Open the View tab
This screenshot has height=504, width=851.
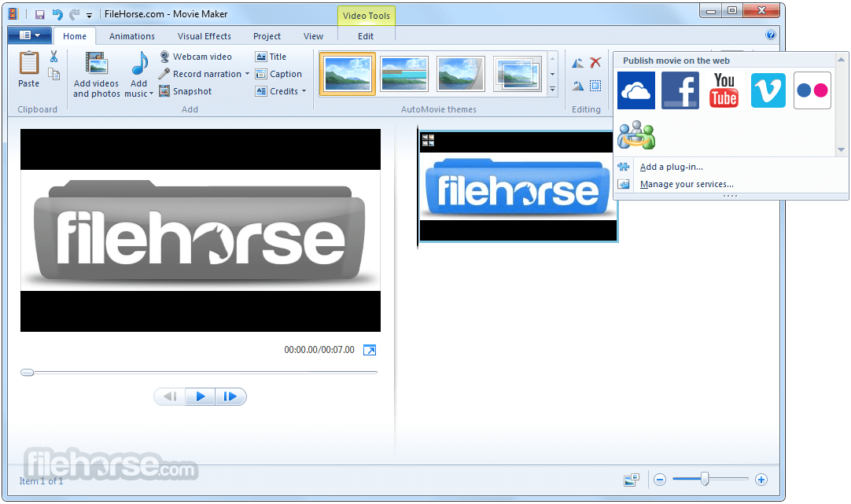tap(313, 36)
